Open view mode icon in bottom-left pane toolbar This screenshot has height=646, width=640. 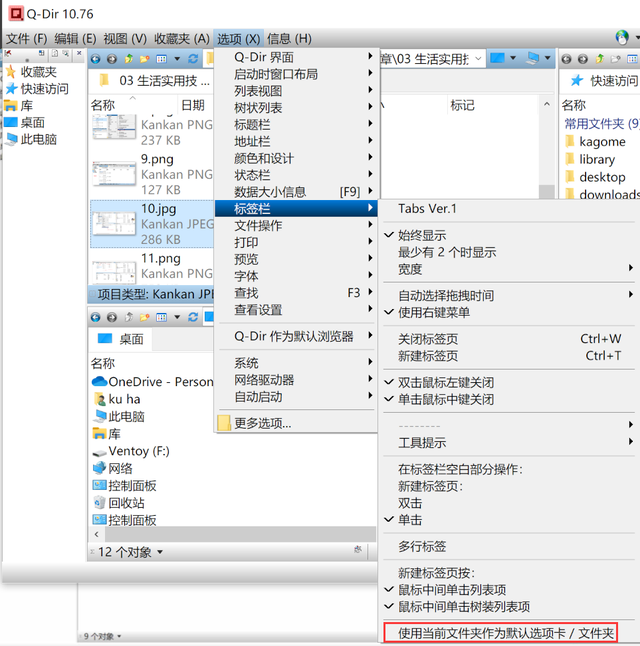tap(161, 317)
